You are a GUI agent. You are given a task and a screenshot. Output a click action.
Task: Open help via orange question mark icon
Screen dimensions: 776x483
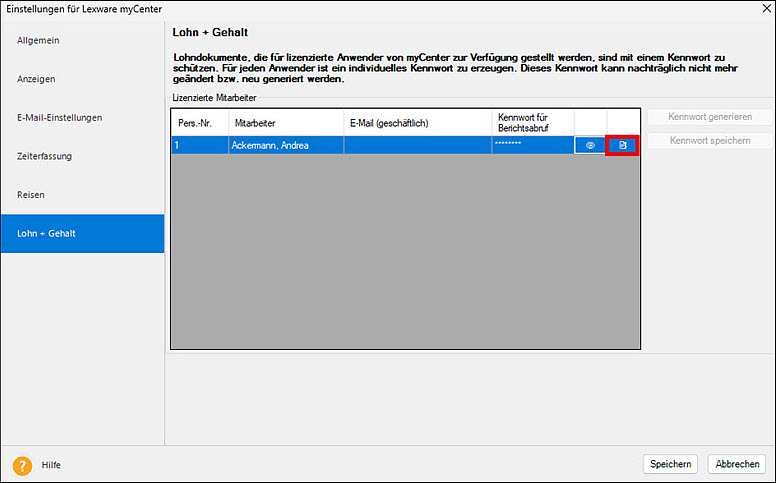pyautogui.click(x=23, y=465)
